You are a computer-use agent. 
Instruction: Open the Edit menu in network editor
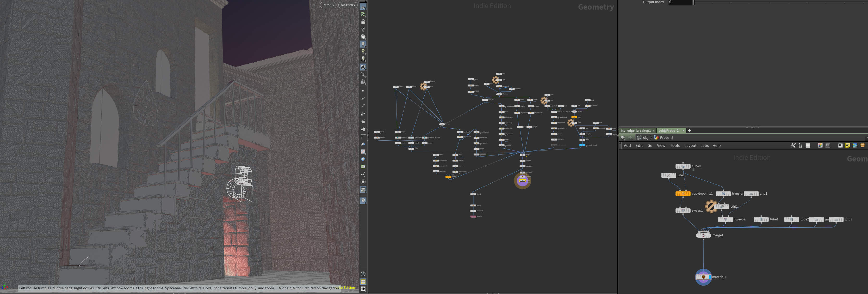639,146
